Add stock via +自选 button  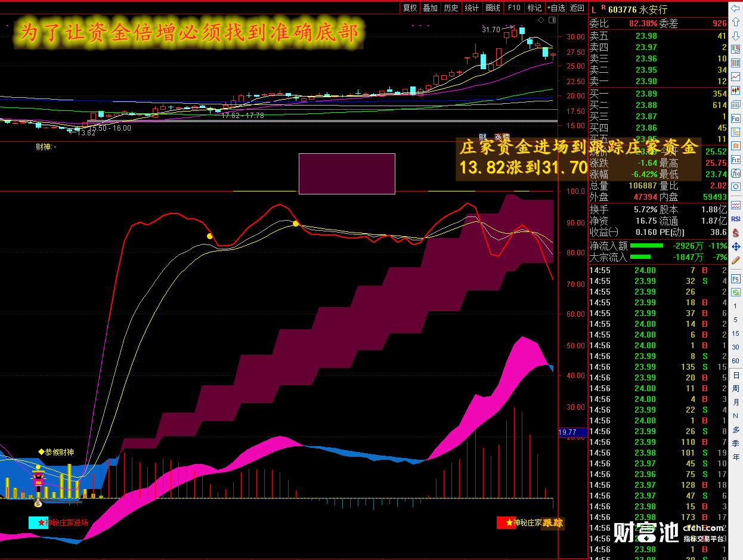tap(555, 8)
